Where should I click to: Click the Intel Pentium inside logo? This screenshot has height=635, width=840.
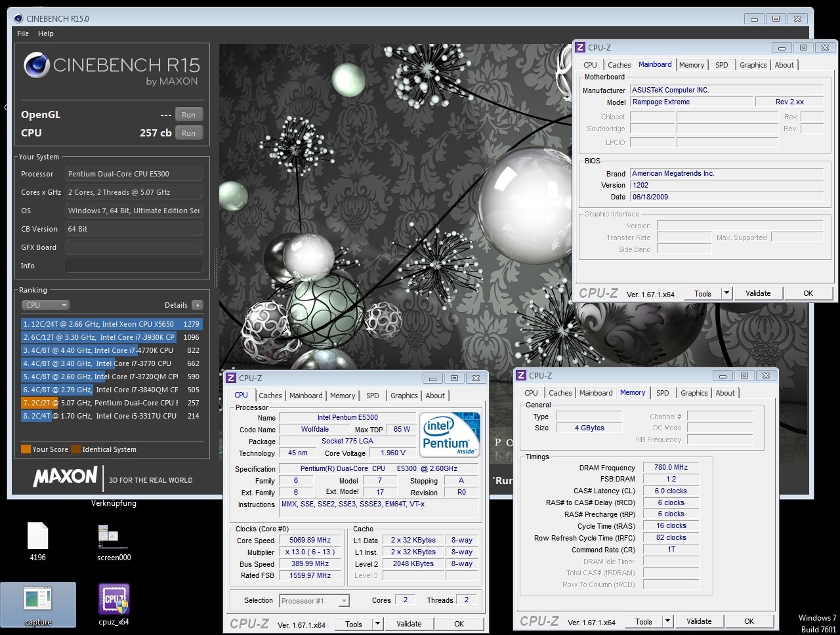pyautogui.click(x=450, y=434)
